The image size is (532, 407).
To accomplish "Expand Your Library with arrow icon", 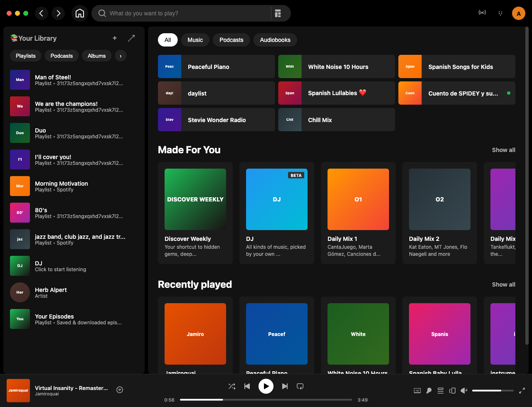I will coord(131,38).
